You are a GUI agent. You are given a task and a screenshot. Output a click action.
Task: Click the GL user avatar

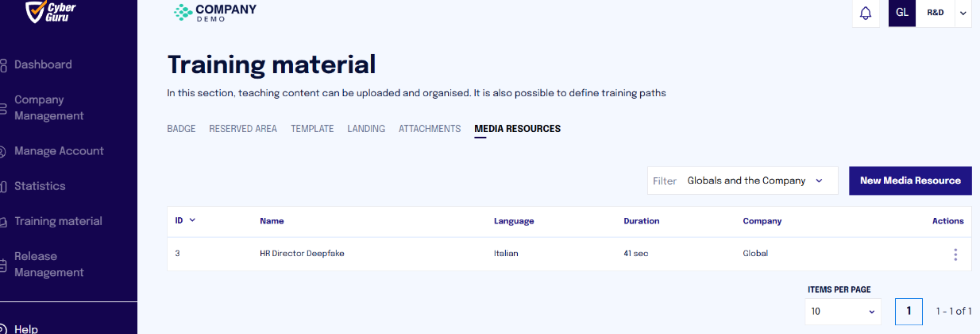coord(902,13)
